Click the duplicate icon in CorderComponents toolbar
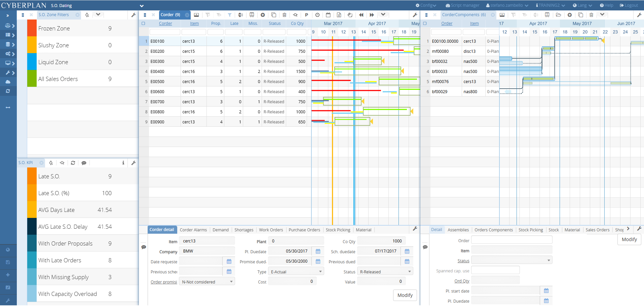644x306 pixels. pos(581,15)
